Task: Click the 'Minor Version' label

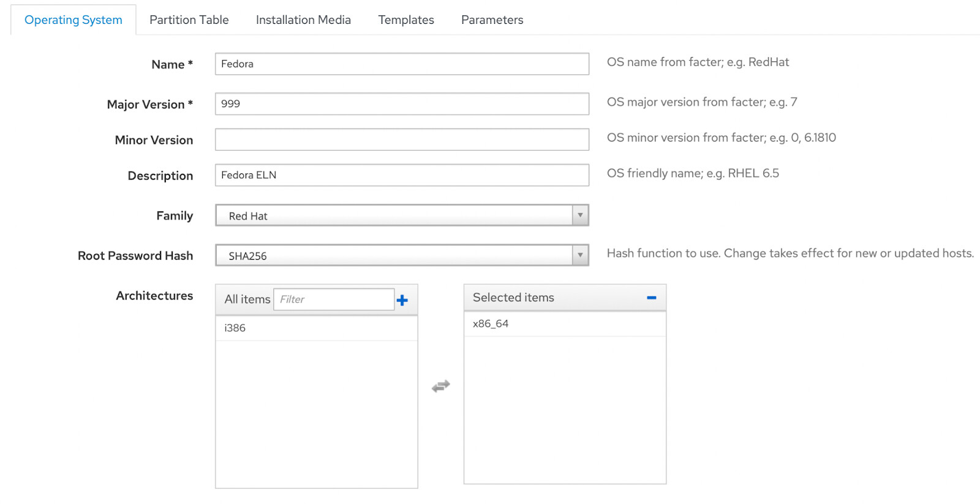Action: pos(154,140)
